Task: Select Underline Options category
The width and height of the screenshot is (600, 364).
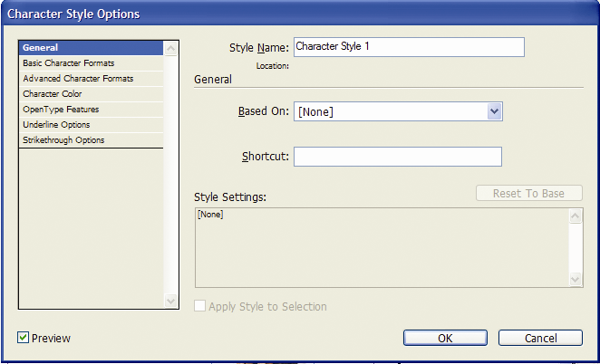Action: (x=91, y=125)
